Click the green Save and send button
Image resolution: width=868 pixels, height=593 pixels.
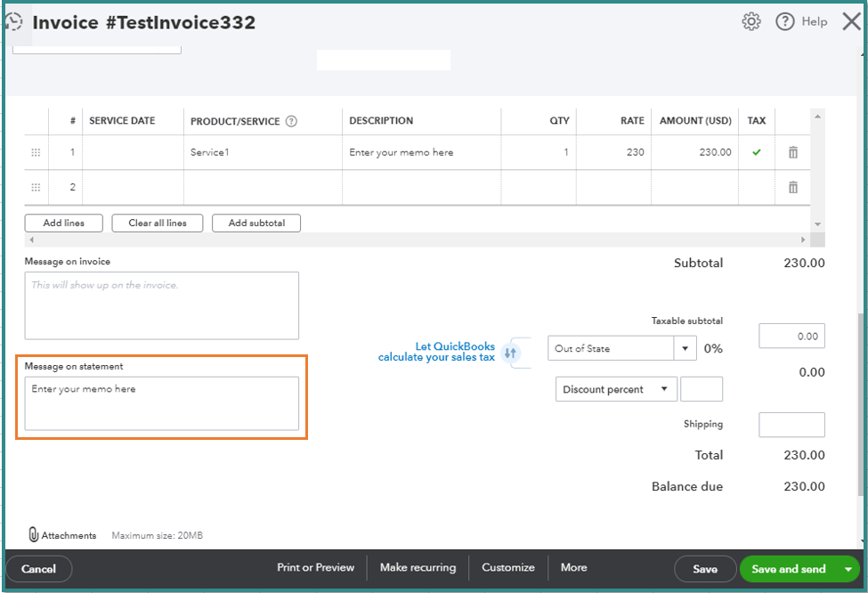(788, 569)
